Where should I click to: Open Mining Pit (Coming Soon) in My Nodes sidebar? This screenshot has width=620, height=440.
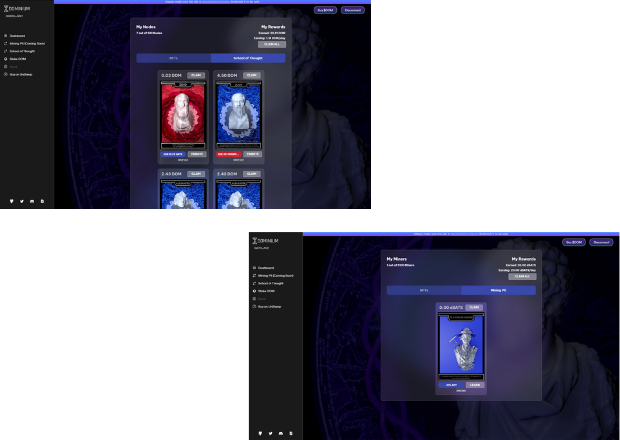(x=27, y=43)
